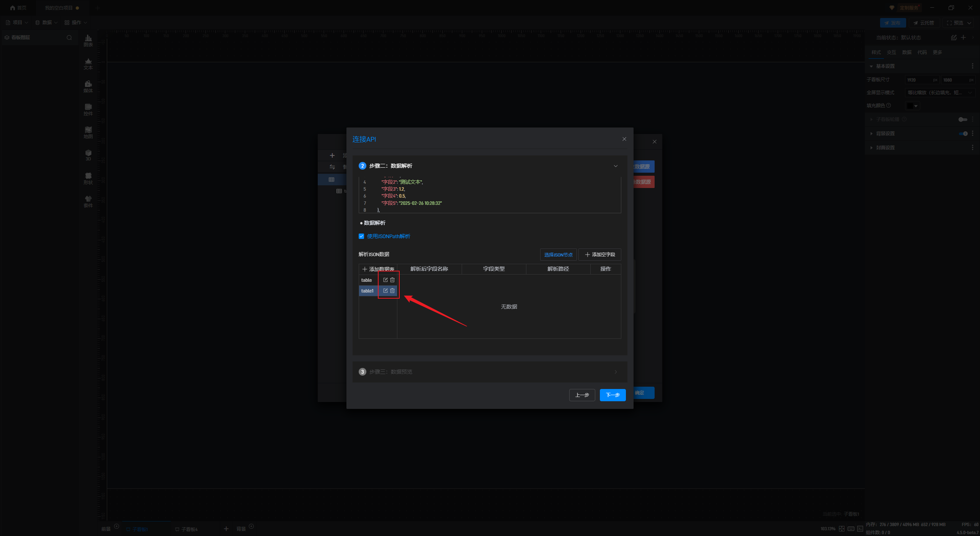Click the edit icon for table
The image size is (980, 536).
[385, 280]
